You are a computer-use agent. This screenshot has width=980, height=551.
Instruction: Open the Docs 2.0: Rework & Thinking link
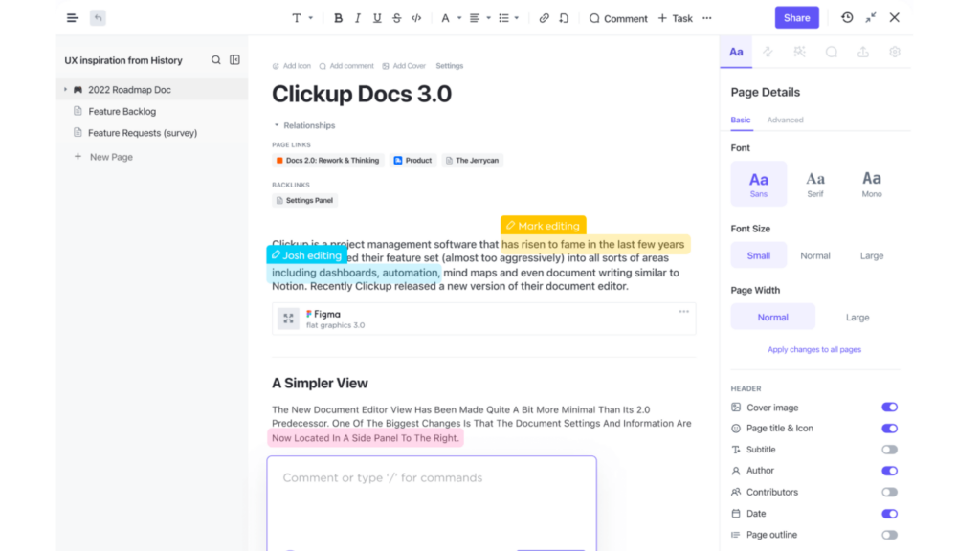pyautogui.click(x=327, y=161)
